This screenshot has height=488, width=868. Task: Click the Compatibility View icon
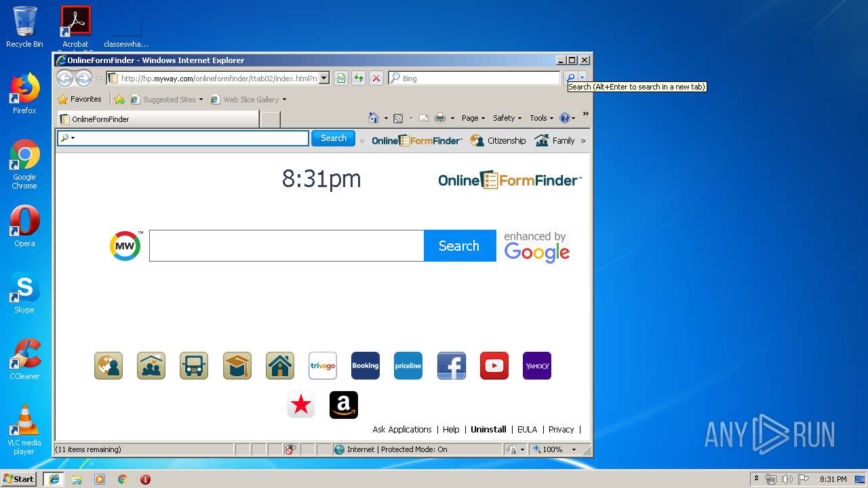coord(341,79)
